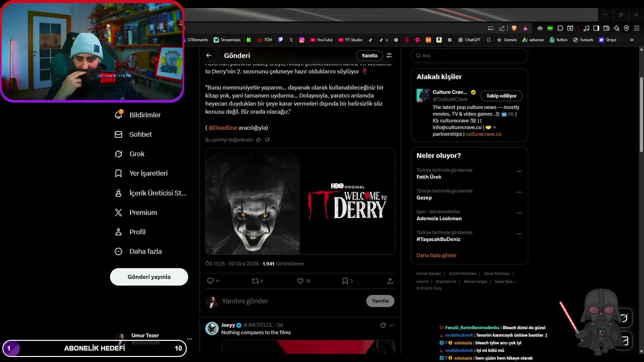
Task: Open the Welcome to Derry image
Action: click(300, 201)
